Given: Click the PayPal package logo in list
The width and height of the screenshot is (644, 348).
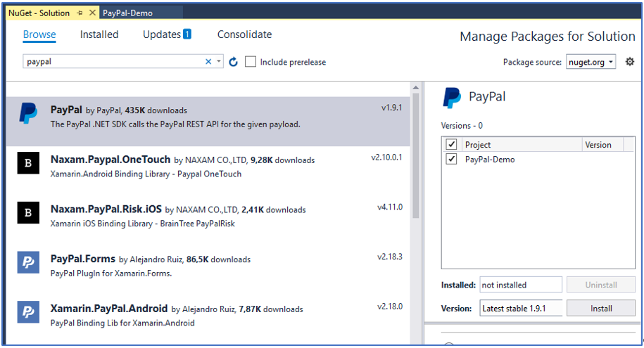Looking at the screenshot, I should tap(28, 113).
